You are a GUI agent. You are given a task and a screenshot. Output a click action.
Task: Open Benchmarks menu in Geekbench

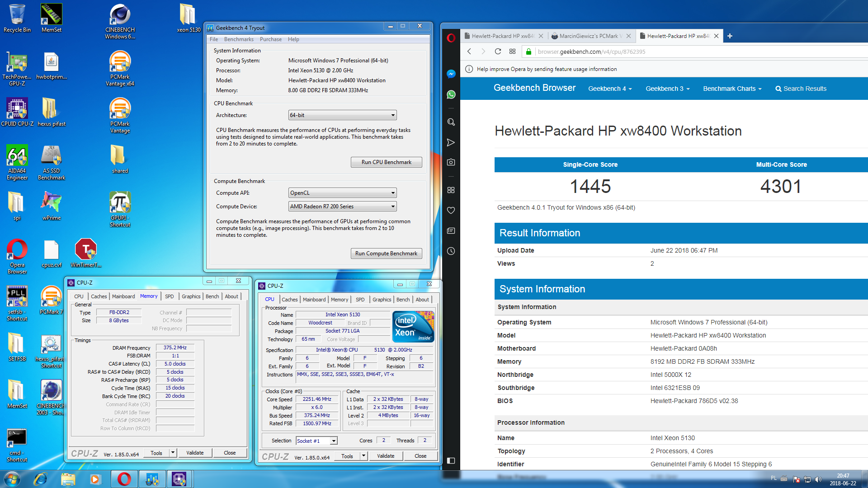[239, 39]
